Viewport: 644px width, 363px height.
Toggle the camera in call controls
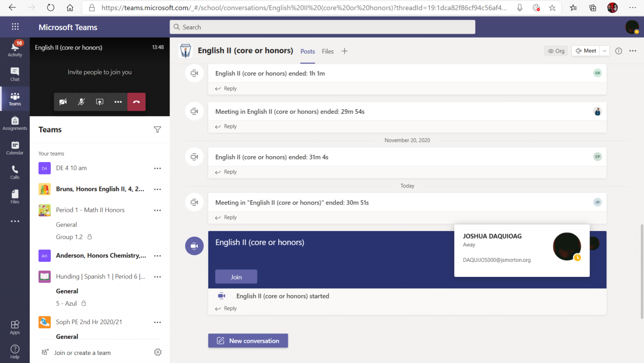pyautogui.click(x=63, y=102)
